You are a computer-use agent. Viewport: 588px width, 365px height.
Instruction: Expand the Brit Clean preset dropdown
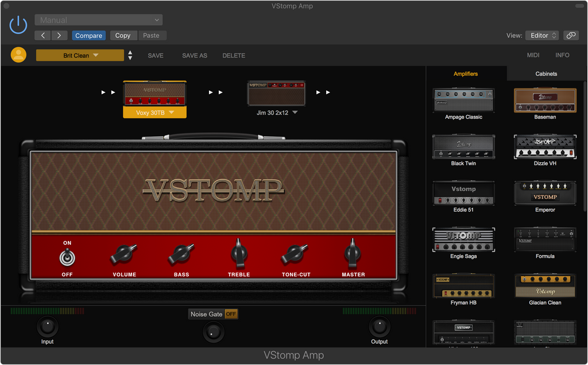pyautogui.click(x=80, y=56)
